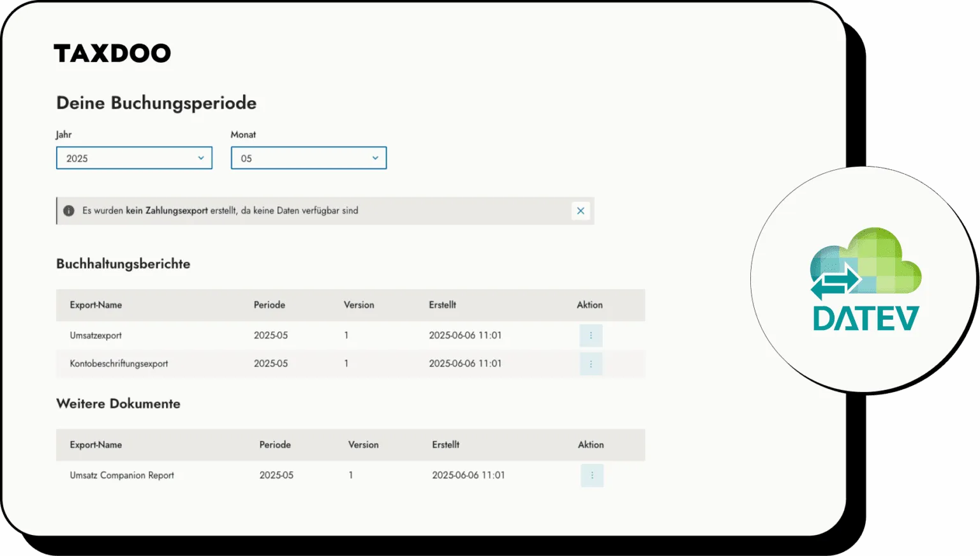Select the Kontobeschriftungsexport row name

click(x=119, y=364)
